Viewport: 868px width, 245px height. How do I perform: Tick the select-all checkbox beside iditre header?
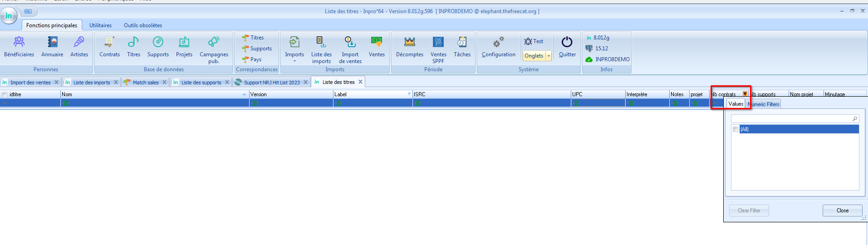coord(5,95)
